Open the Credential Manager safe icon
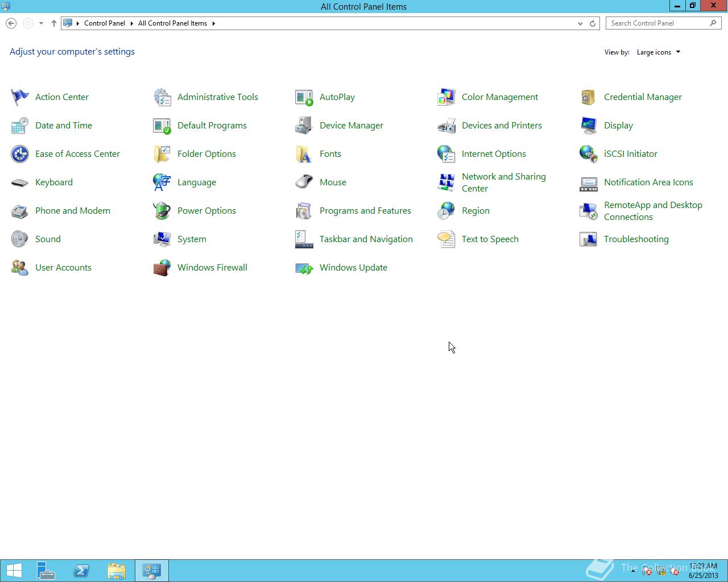Viewport: 728px width, 582px height. tap(589, 97)
